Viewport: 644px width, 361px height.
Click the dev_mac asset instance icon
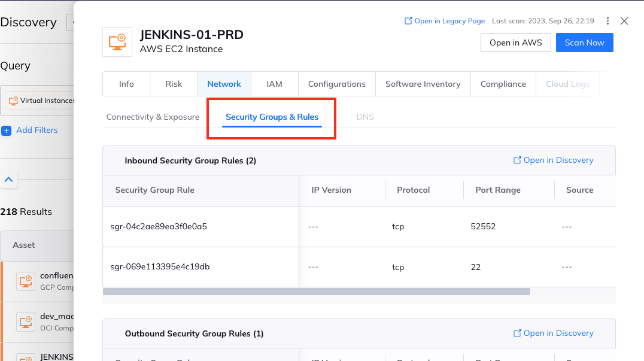tap(26, 322)
